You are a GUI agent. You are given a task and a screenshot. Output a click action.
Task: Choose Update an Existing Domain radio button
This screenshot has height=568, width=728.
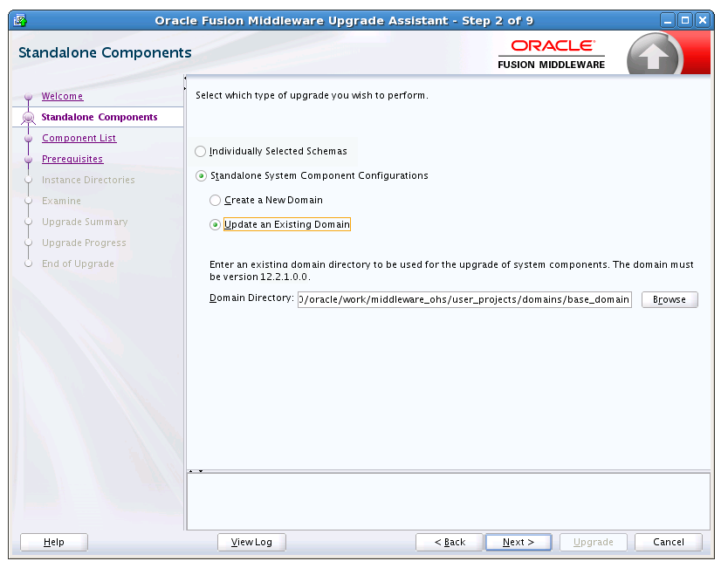[215, 224]
